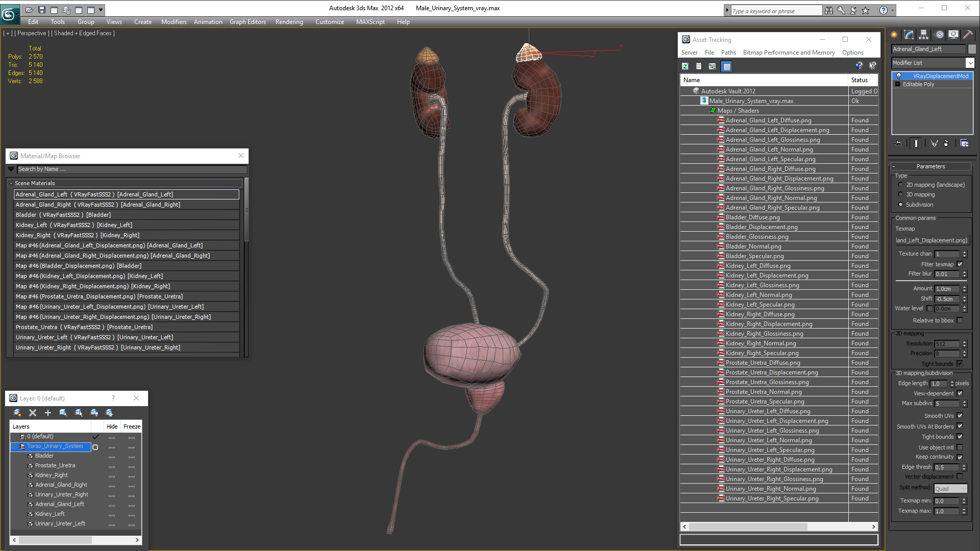Click Configure Modifier Sets icon
Screen dimensions: 980x551
coord(964,143)
